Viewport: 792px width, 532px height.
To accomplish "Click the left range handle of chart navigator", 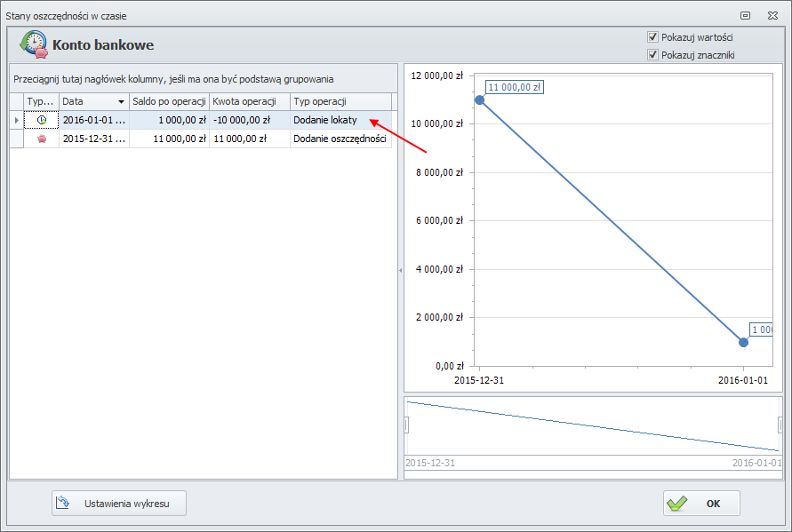I will tap(406, 425).
